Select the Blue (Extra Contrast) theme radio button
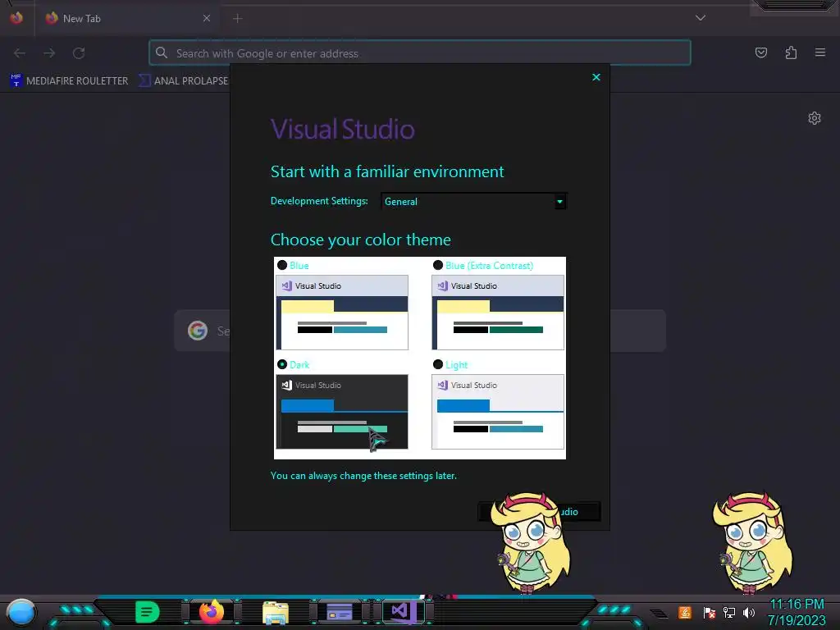Image resolution: width=840 pixels, height=630 pixels. click(x=438, y=265)
